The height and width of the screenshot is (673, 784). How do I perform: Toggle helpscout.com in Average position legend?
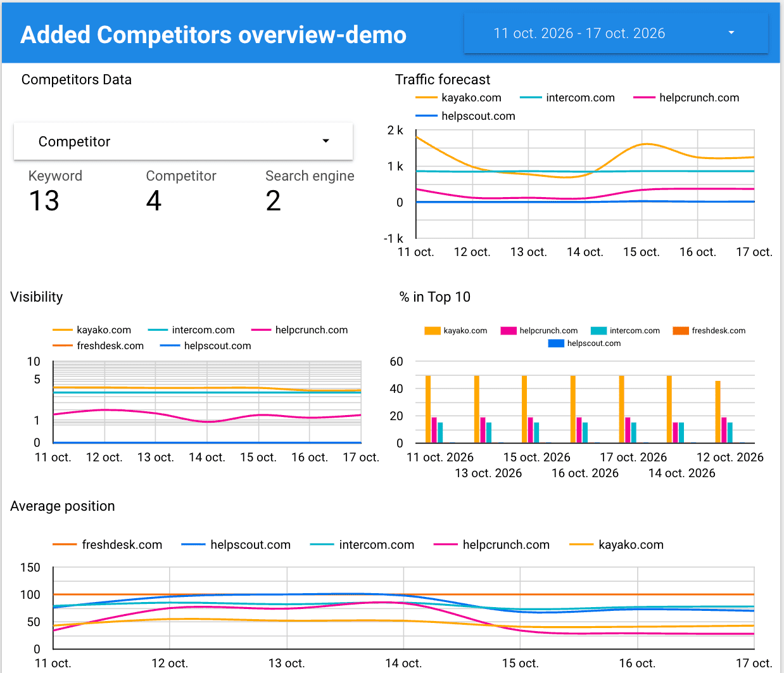click(x=236, y=545)
